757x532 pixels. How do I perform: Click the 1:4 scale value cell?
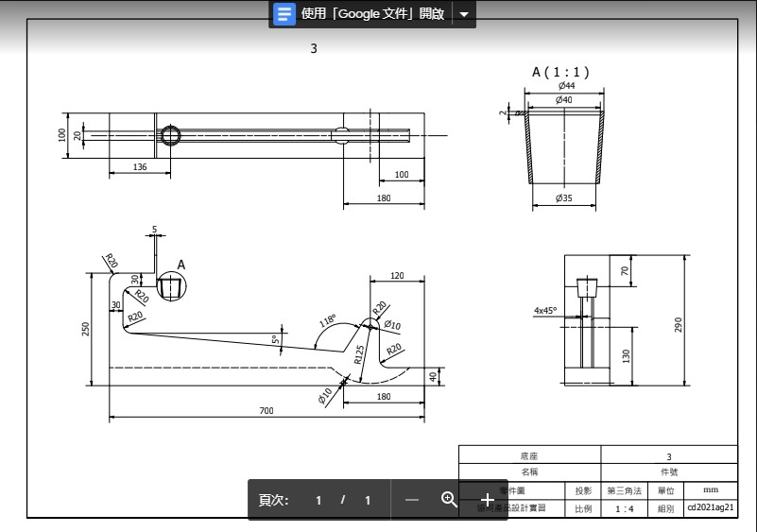623,508
